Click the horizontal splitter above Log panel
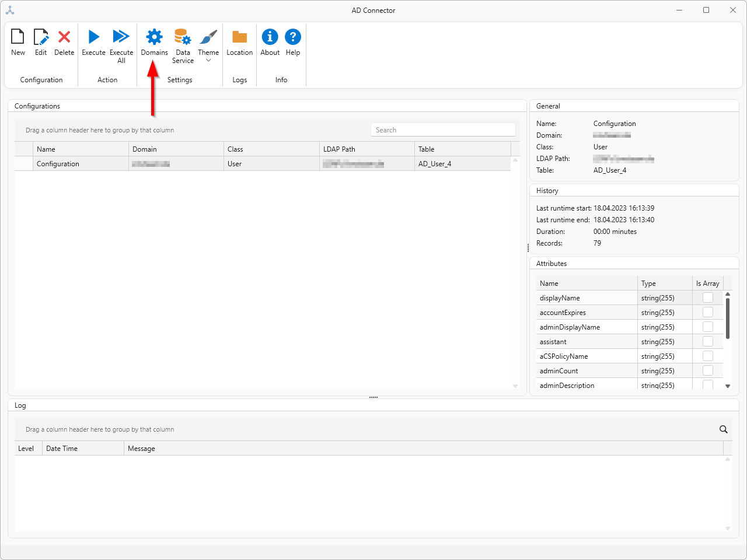 point(373,397)
